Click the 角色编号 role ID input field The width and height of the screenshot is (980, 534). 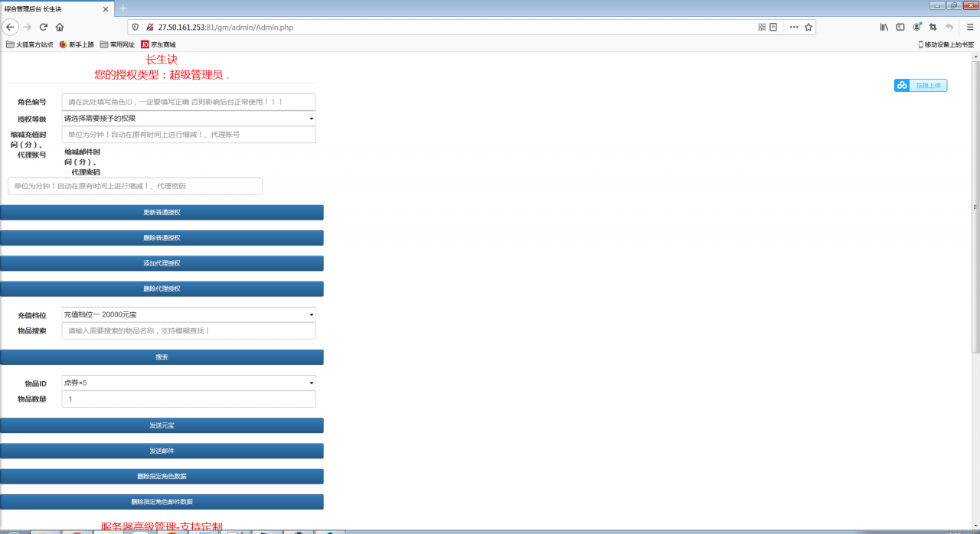pos(188,102)
